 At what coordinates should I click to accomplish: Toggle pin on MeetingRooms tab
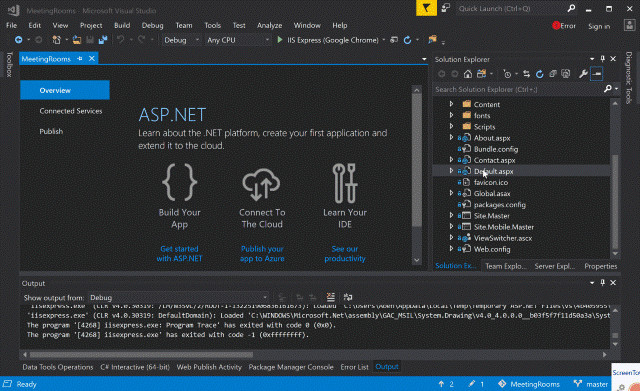click(80, 59)
